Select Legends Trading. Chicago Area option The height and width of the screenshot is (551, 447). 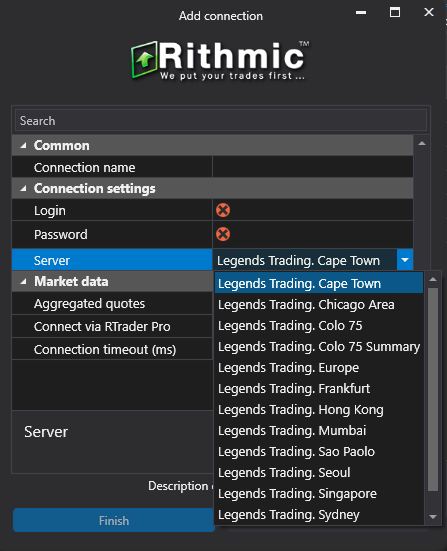click(x=319, y=305)
